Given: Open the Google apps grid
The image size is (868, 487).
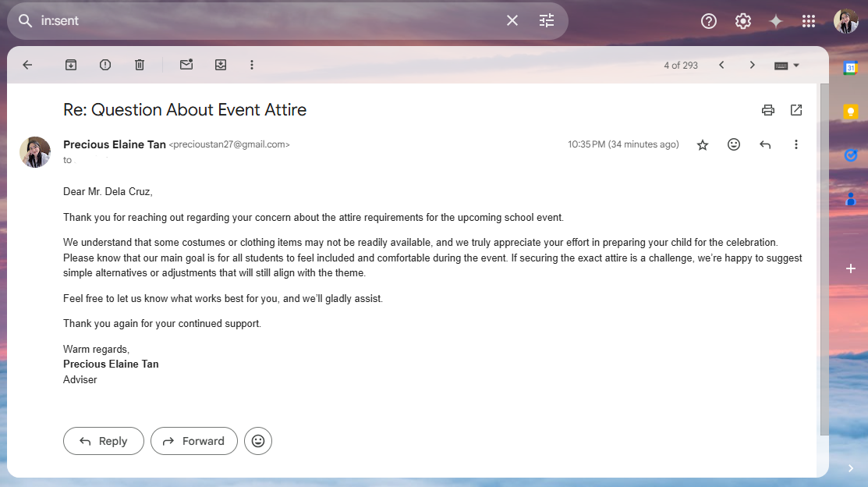Looking at the screenshot, I should click(809, 21).
